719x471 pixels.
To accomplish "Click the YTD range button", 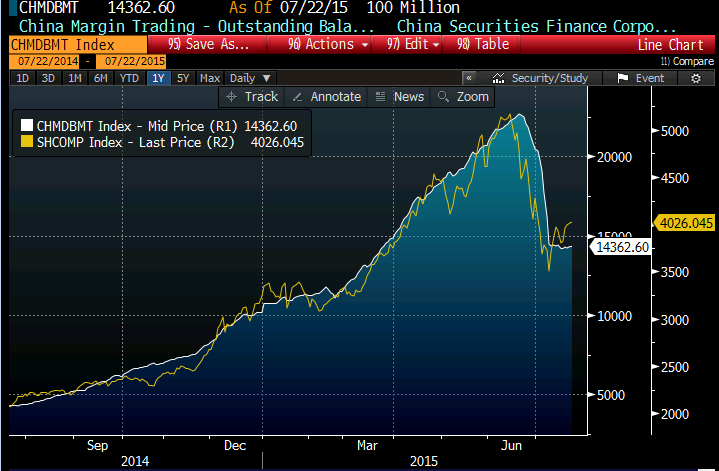I will 129,78.
